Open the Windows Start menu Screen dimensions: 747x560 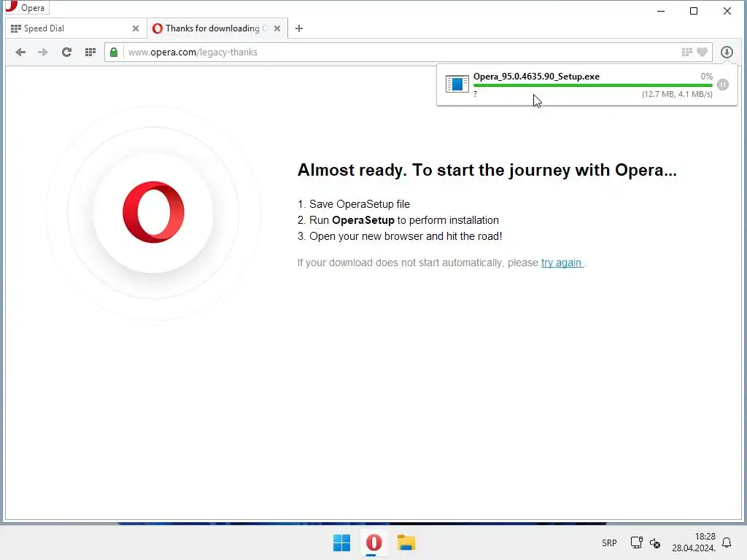[341, 542]
